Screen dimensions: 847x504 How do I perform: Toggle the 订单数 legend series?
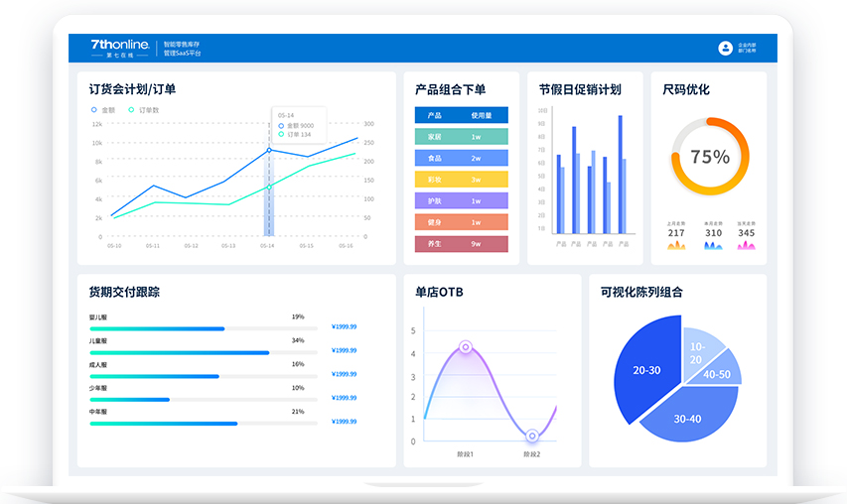tap(143, 109)
